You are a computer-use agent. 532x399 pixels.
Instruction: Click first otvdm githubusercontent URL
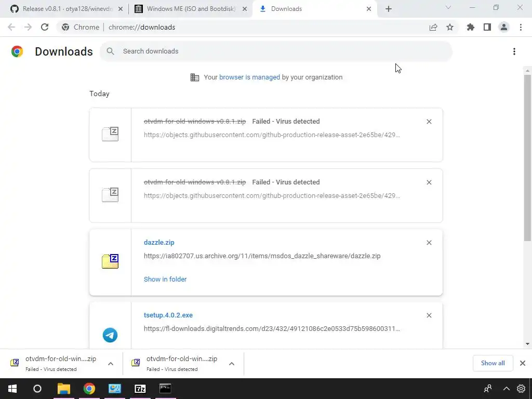(272, 135)
